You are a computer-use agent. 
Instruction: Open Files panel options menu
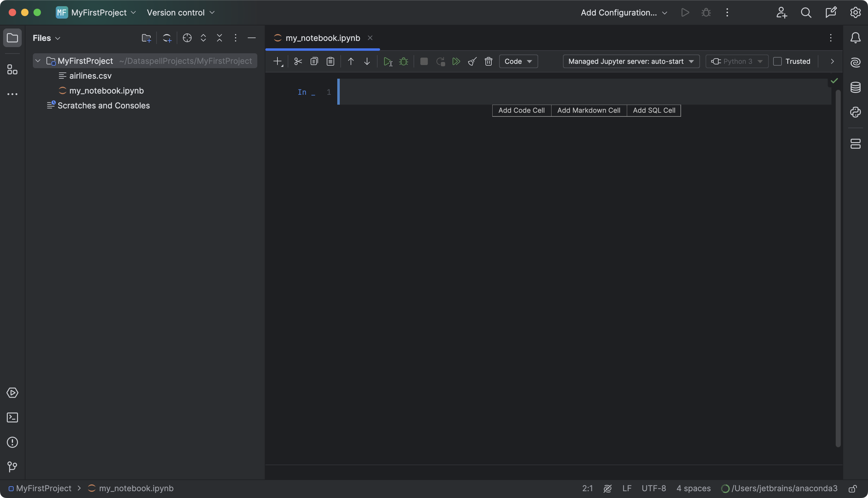coord(236,37)
